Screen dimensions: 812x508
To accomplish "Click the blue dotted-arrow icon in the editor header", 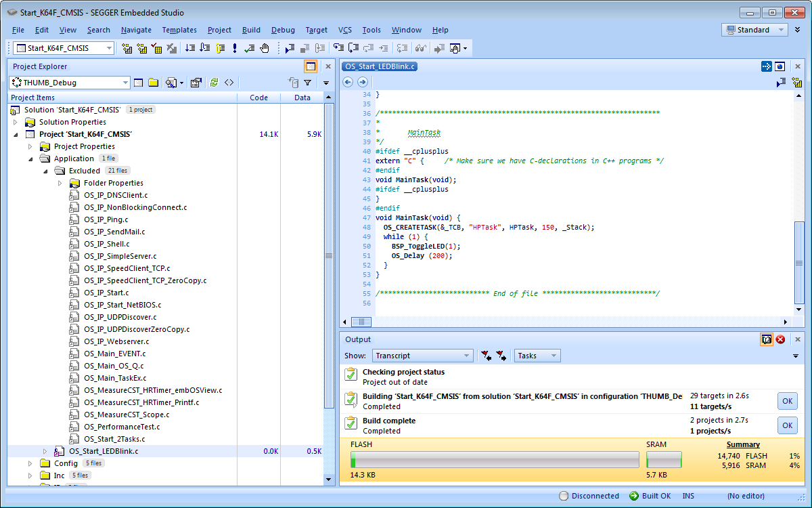I will pyautogui.click(x=767, y=66).
